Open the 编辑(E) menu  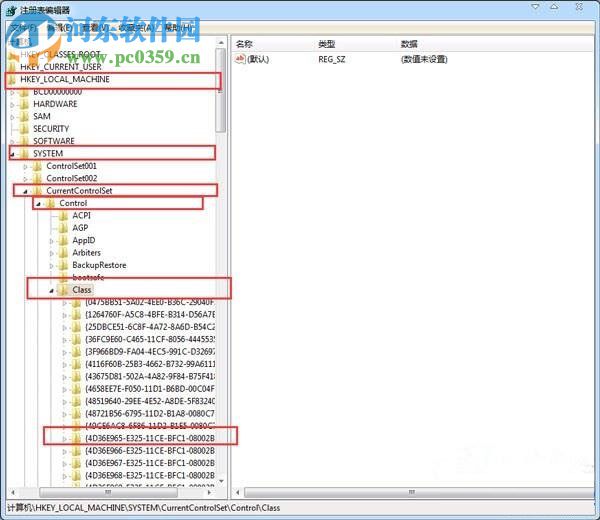[x=59, y=28]
